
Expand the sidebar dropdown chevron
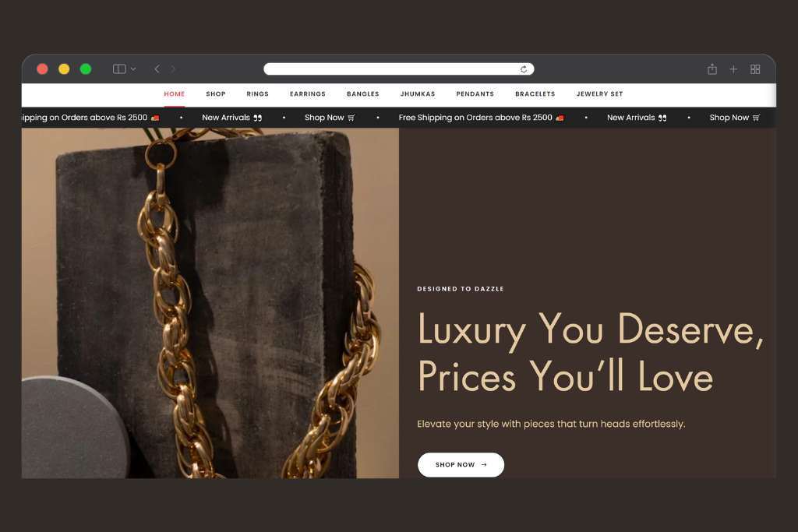point(133,69)
